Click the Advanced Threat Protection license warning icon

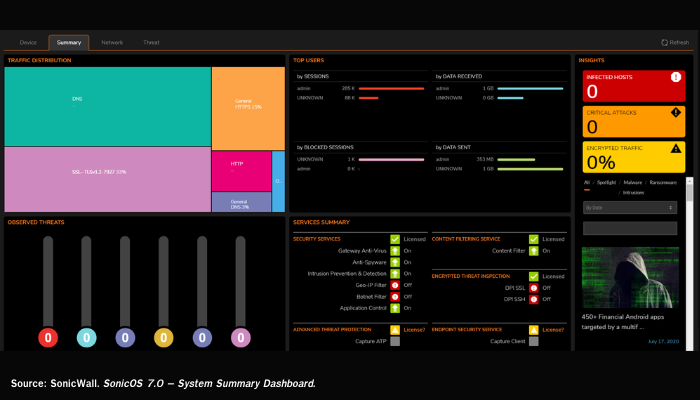pos(396,329)
